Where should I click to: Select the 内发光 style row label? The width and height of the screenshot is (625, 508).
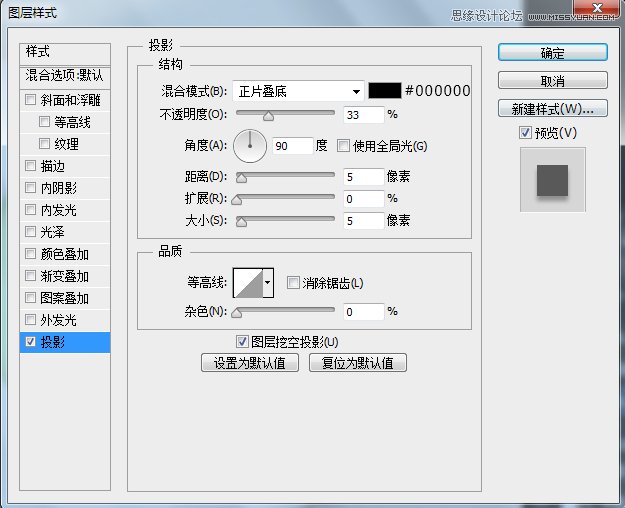(58, 210)
